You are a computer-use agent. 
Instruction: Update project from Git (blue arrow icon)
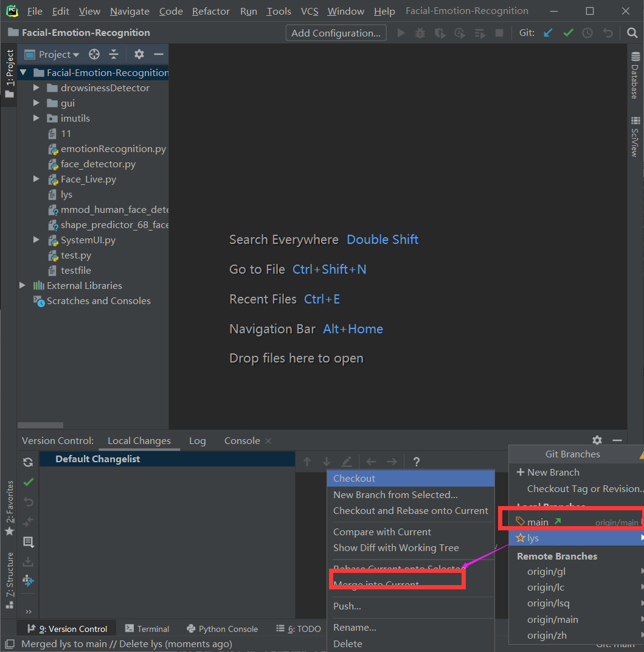click(548, 32)
